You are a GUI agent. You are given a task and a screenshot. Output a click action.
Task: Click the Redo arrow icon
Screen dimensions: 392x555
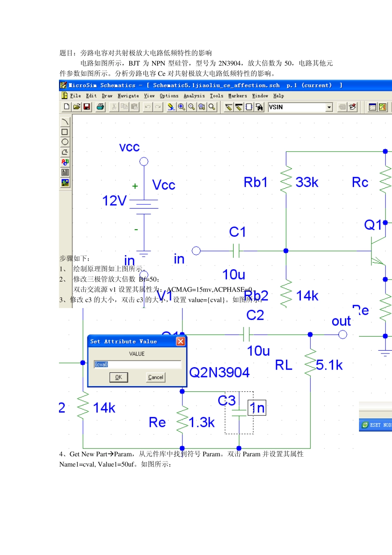(x=158, y=107)
